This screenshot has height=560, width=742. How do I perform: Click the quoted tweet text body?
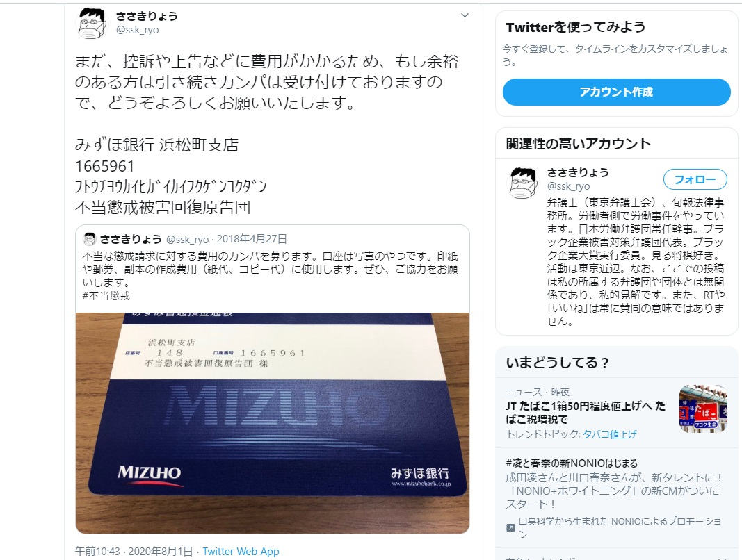271,269
